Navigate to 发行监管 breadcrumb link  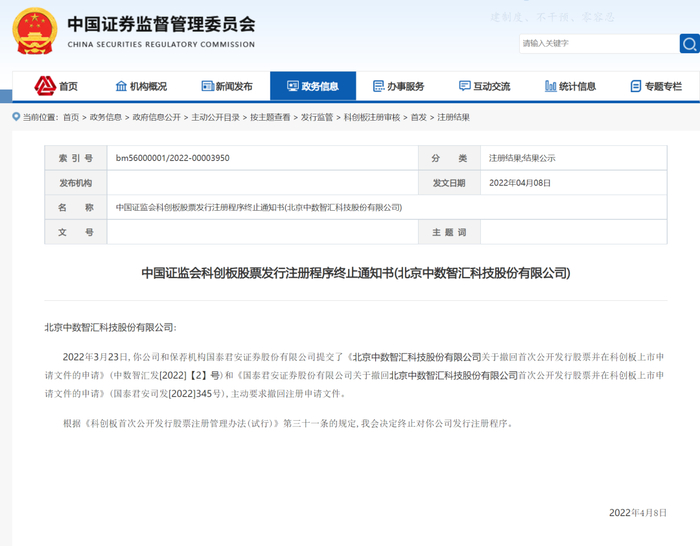tap(317, 117)
